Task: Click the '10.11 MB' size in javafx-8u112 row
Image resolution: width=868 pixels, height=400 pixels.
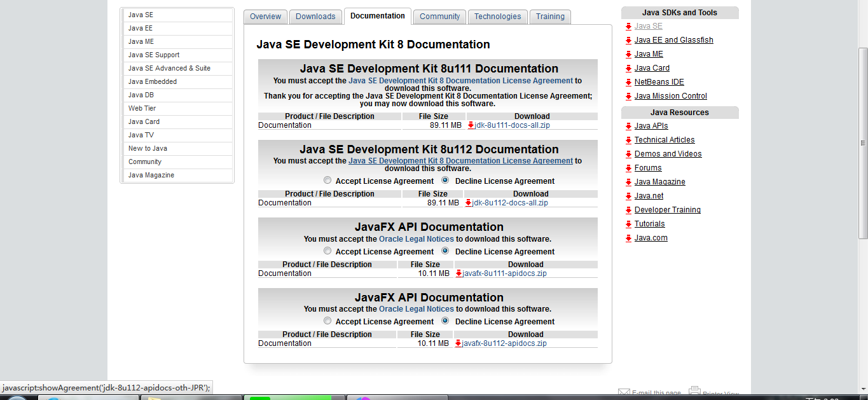Action: point(434,343)
